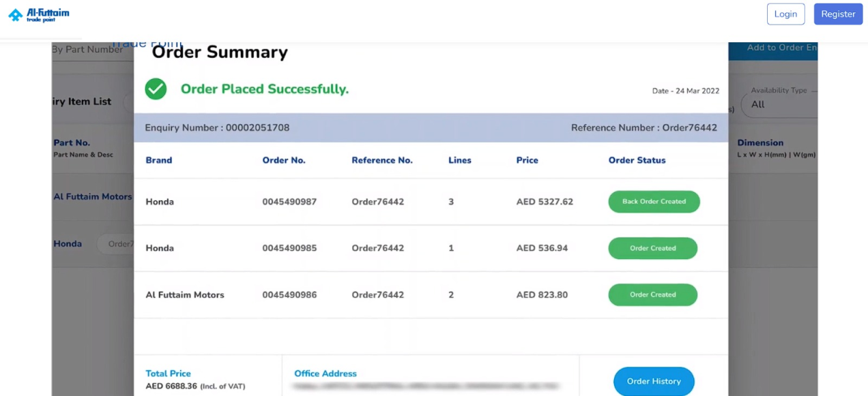Viewport: 868px width, 396px height.
Task: Select total amount AED 6688.36
Action: point(171,386)
